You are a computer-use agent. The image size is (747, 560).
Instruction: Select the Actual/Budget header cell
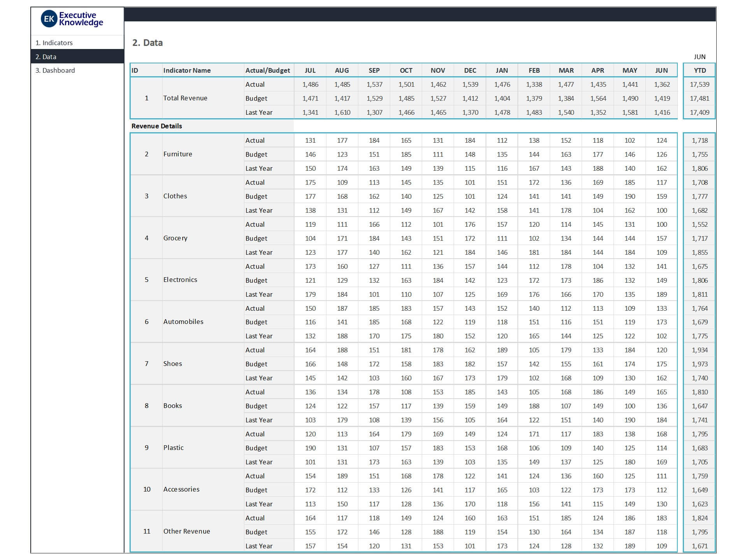[x=268, y=70]
